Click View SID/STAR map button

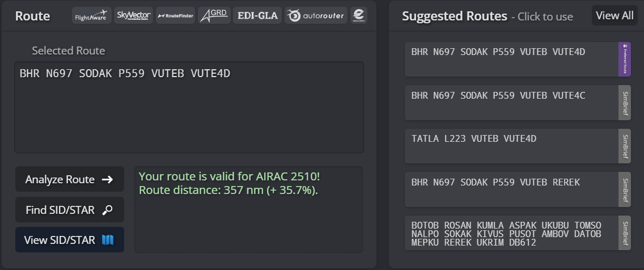pos(69,240)
